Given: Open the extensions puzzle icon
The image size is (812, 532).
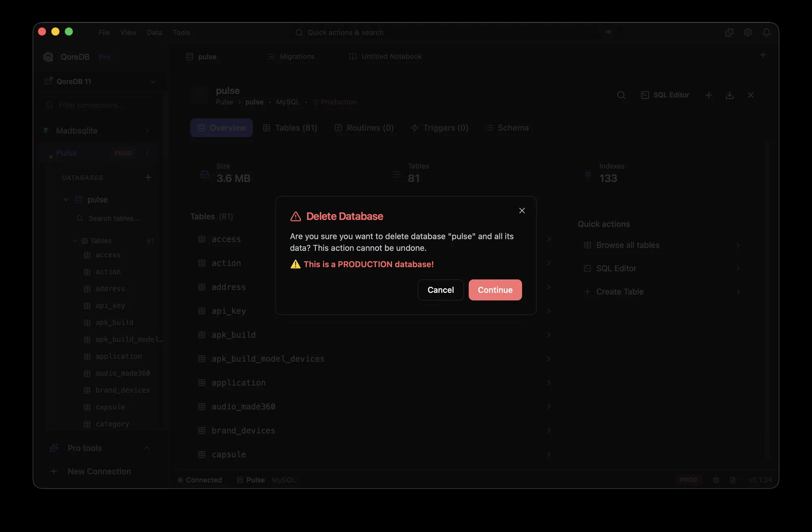Looking at the screenshot, I should 729,32.
